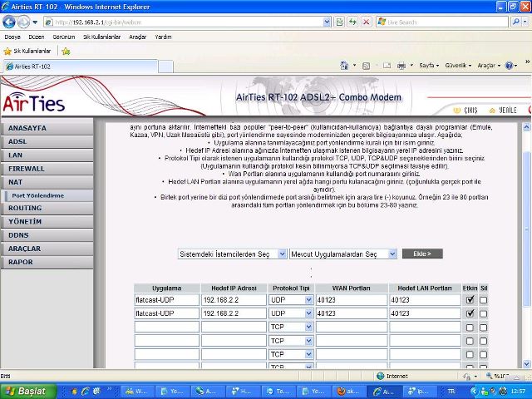532x399 pixels.
Task: Click the ÇIKIŞ logout link
Action: (x=465, y=111)
